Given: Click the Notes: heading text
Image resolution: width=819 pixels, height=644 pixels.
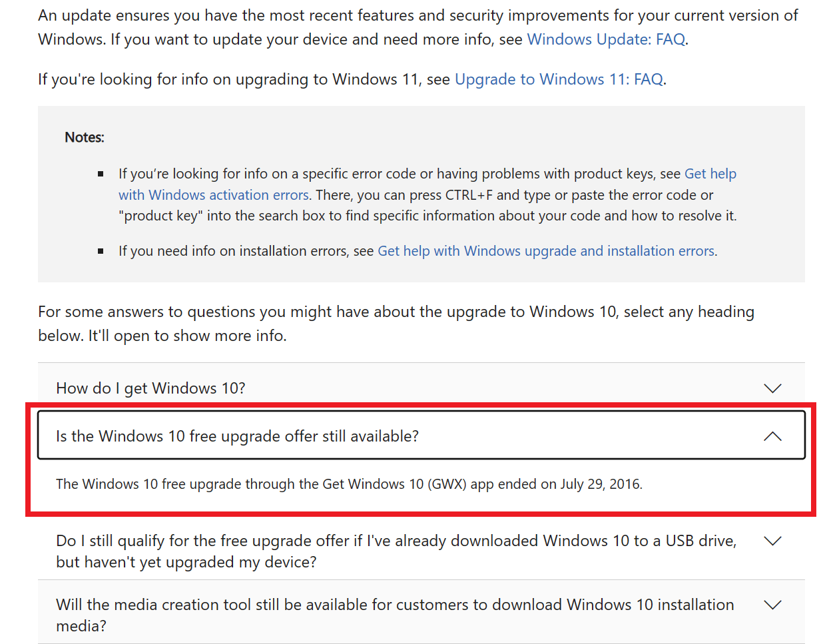Looking at the screenshot, I should pos(85,138).
